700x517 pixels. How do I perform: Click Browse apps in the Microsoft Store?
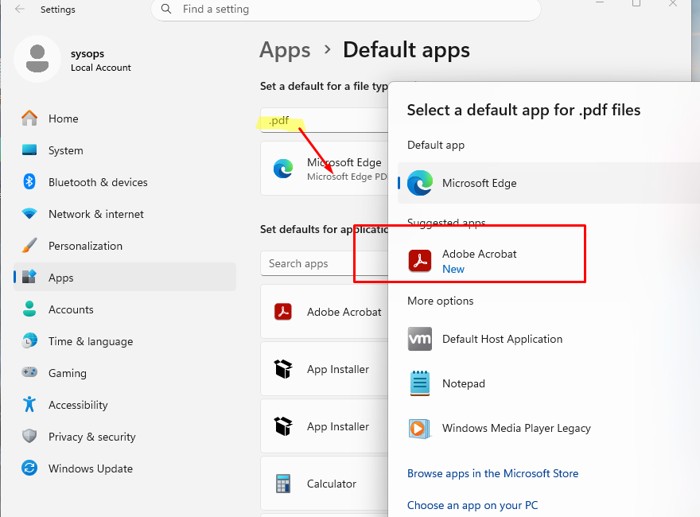pos(492,473)
